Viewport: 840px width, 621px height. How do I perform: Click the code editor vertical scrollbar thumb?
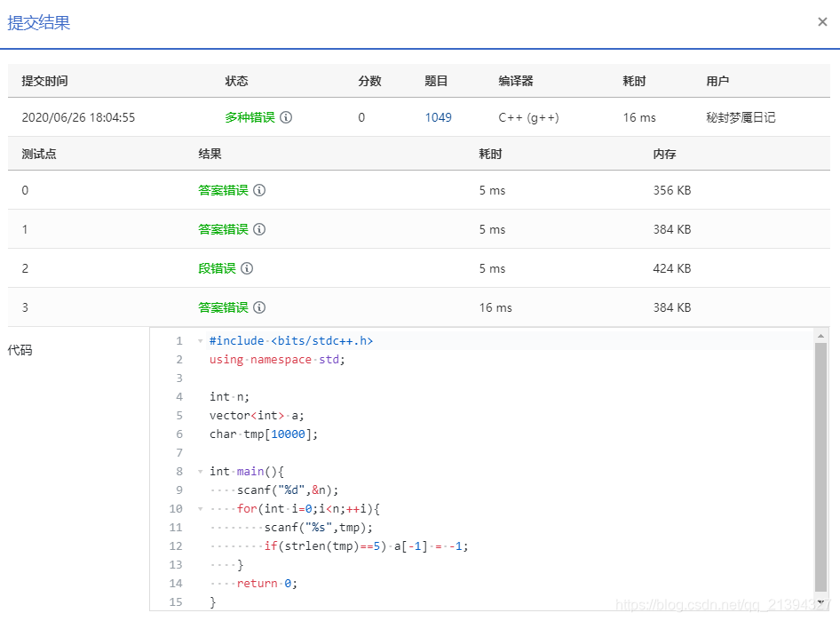pyautogui.click(x=820, y=466)
